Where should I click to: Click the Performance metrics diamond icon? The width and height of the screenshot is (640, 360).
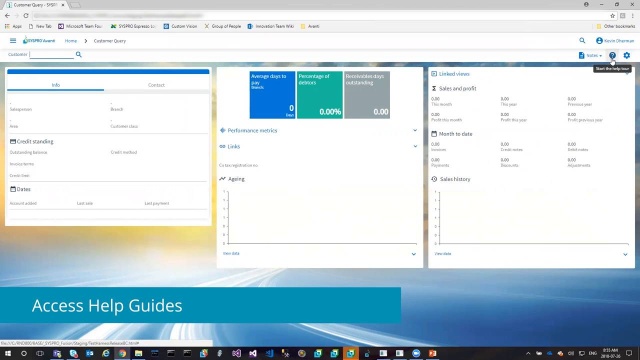(x=222, y=130)
